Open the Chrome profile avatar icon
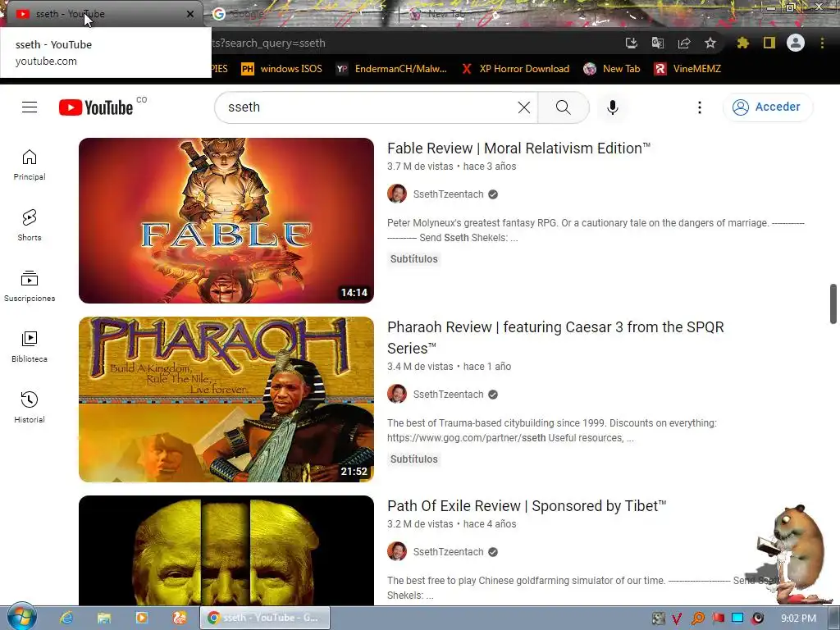The image size is (840, 630). click(796, 43)
